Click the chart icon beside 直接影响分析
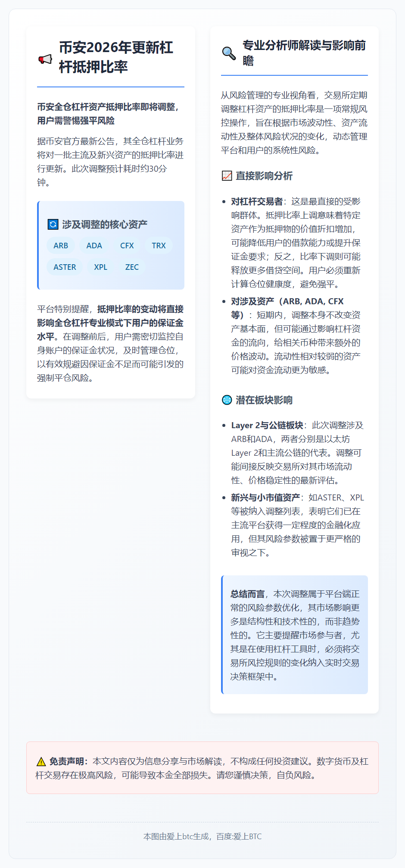The width and height of the screenshot is (405, 868). [227, 176]
